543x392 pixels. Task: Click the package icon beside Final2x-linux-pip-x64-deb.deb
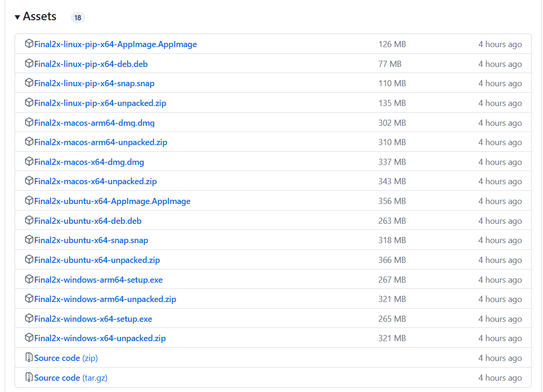point(29,64)
